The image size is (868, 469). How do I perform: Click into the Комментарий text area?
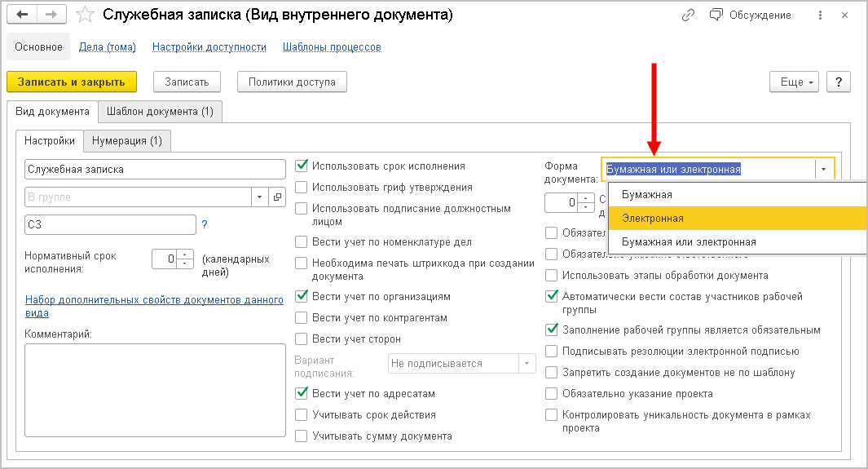pyautogui.click(x=155, y=392)
